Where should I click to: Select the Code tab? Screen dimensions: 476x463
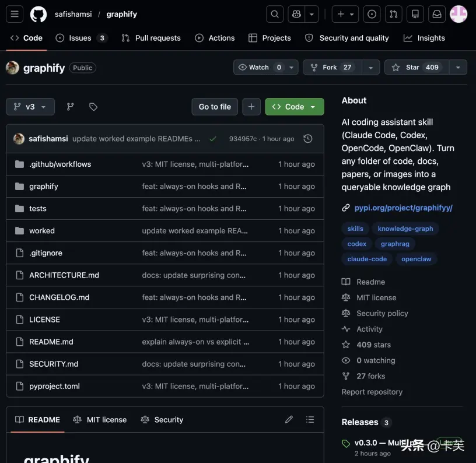tap(26, 38)
